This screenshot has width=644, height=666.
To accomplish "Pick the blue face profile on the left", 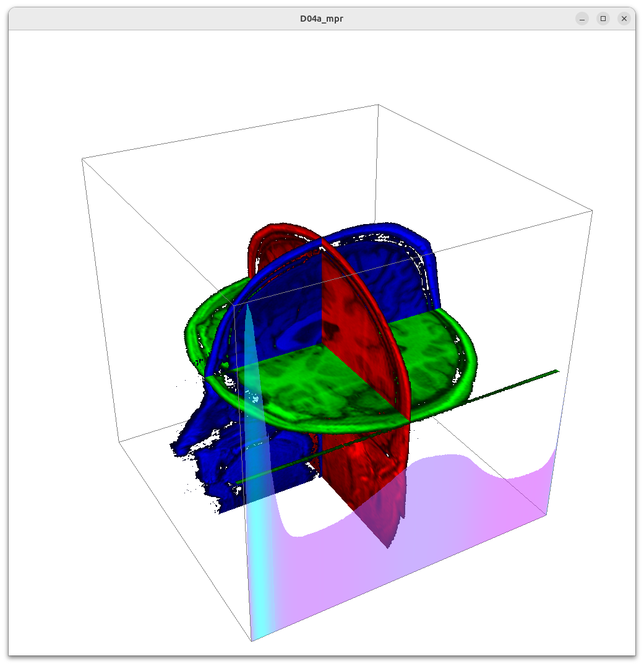I will click(x=204, y=458).
